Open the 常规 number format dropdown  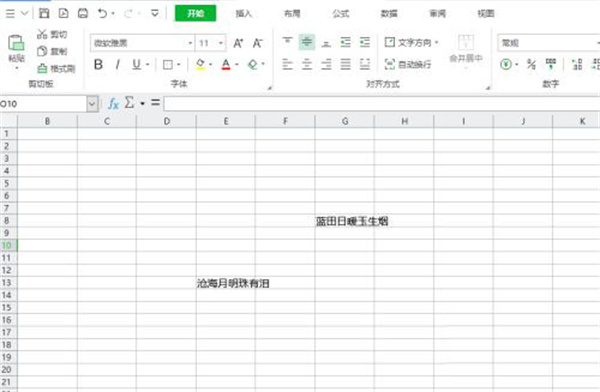click(x=549, y=43)
